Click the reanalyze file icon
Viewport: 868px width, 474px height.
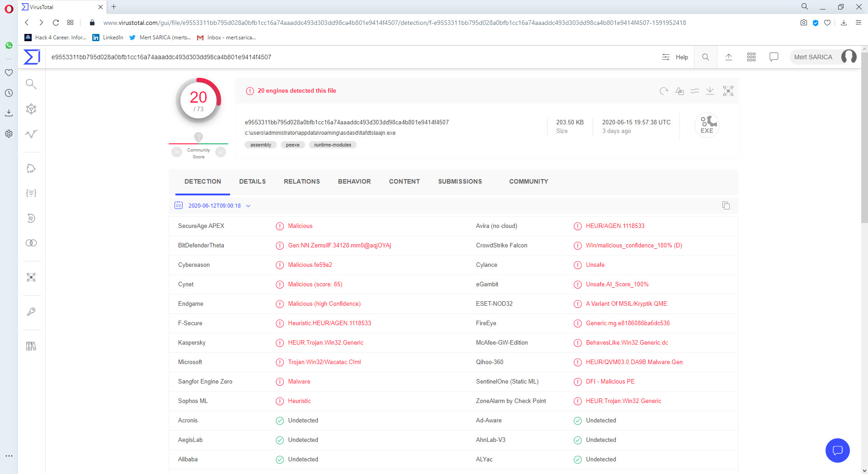664,91
